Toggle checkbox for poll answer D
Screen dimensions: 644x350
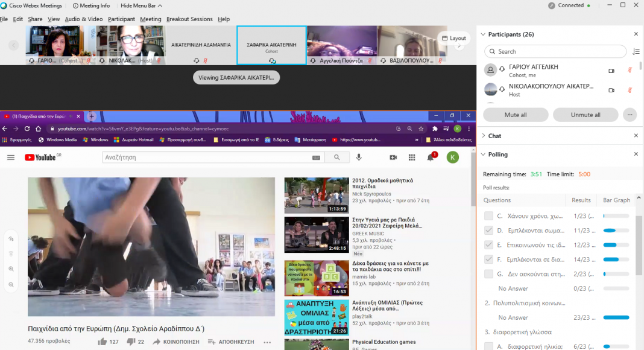click(489, 231)
